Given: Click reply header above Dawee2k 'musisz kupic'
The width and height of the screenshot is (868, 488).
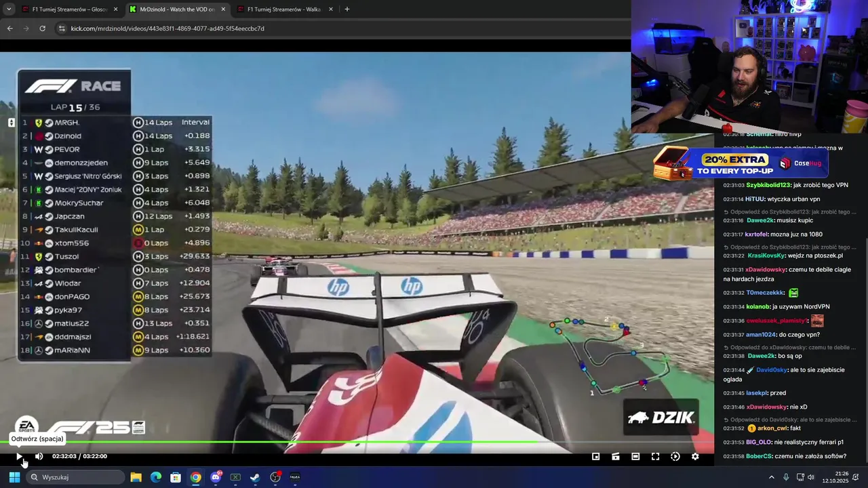Looking at the screenshot, I should tap(790, 212).
